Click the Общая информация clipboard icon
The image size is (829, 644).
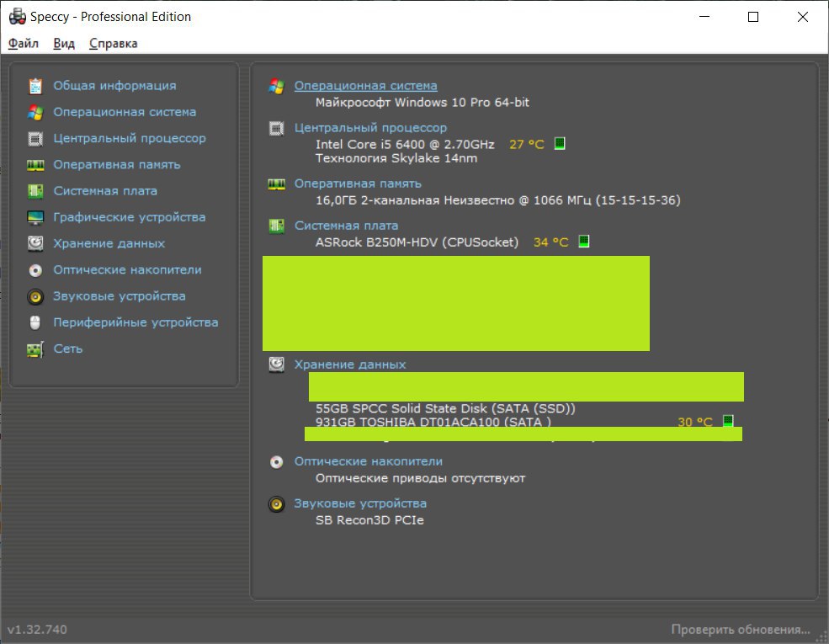[x=35, y=86]
